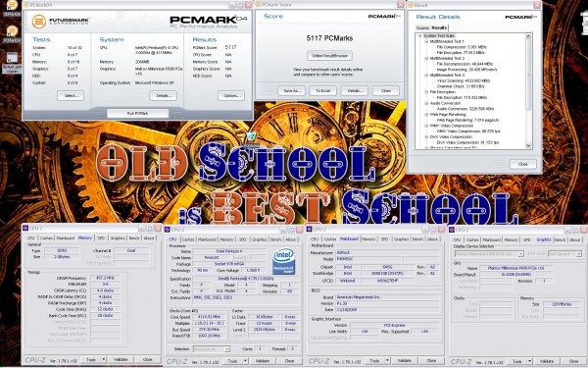Image resolution: width=588 pixels, height=368 pixels.
Task: Click the DRAM Frequency value field
Action: (x=106, y=279)
